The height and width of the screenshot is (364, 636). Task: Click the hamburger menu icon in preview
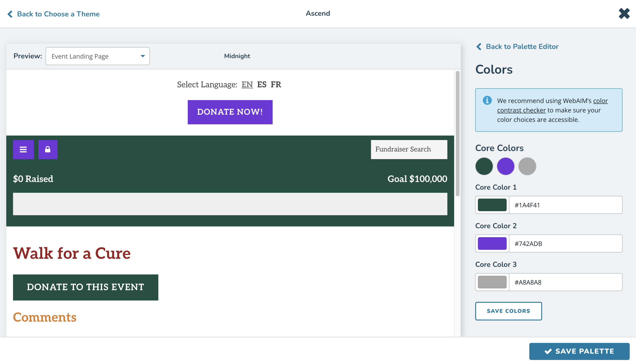pos(23,149)
